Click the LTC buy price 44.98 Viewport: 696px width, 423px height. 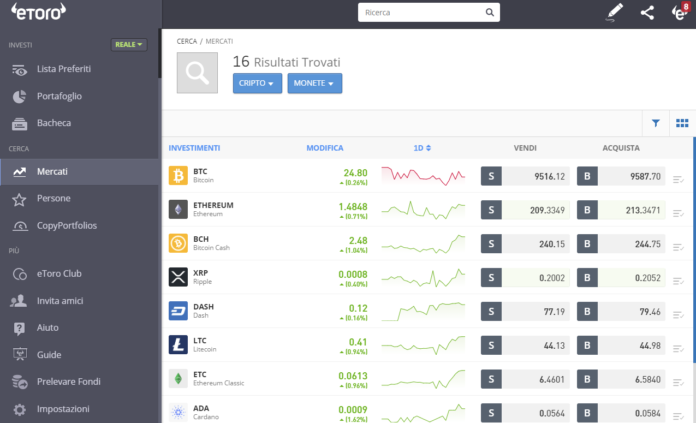click(650, 345)
